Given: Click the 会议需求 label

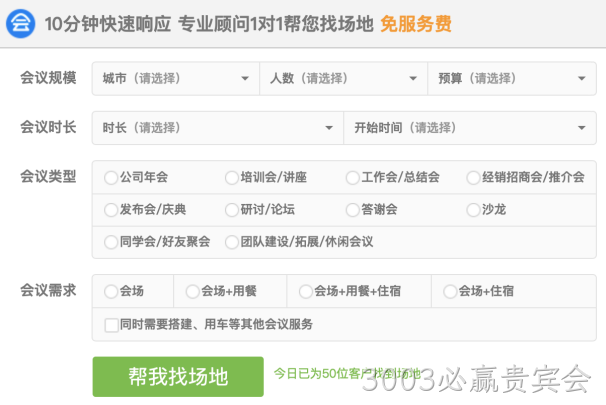Looking at the screenshot, I should click(48, 290).
